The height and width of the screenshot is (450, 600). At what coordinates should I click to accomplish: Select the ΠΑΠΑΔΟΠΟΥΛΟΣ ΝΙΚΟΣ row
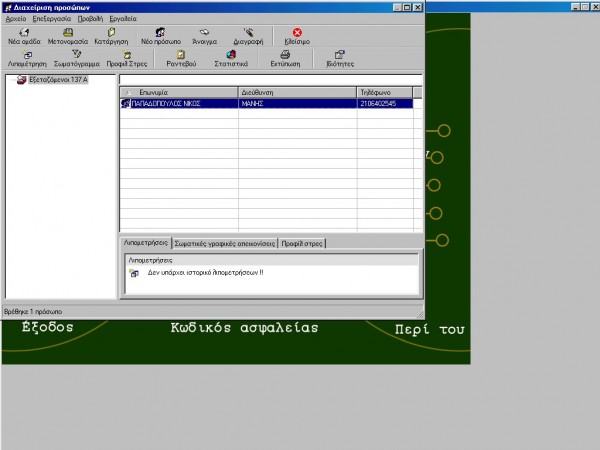[x=267, y=103]
